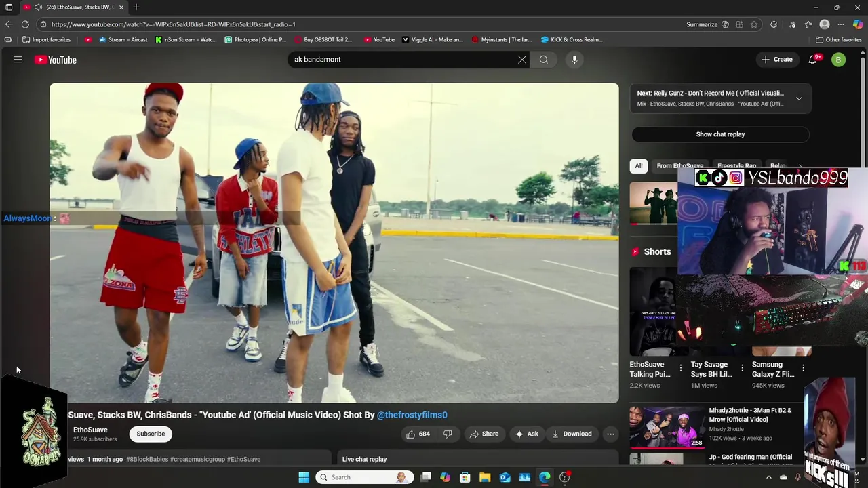Open the Create menu
Viewport: 868px width, 488px height.
(776, 60)
